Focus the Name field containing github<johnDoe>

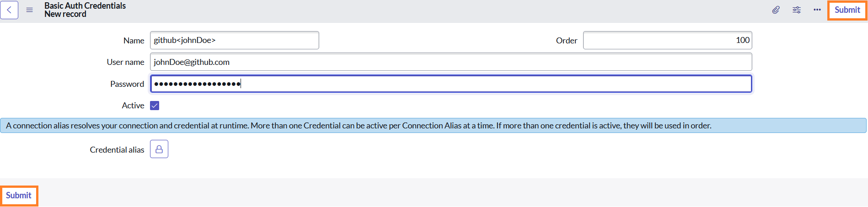235,40
